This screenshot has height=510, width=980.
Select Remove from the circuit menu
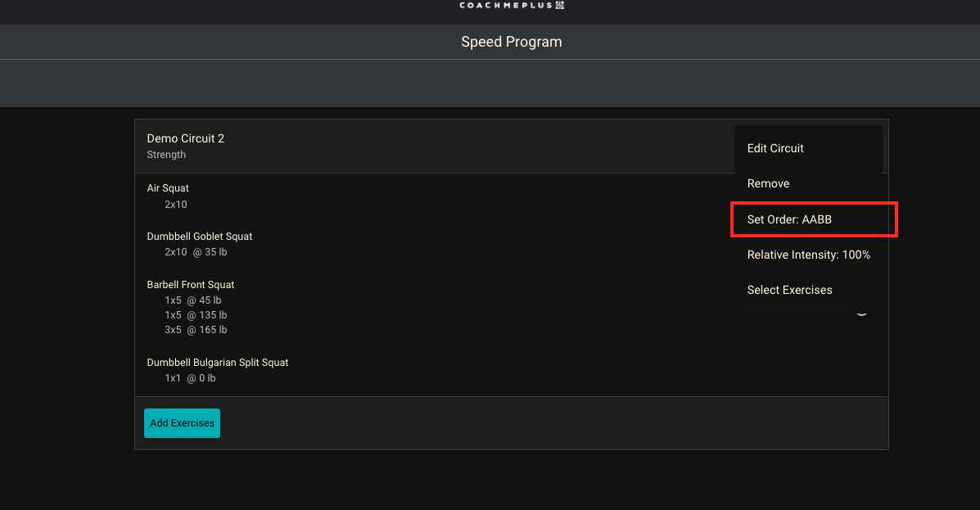pyautogui.click(x=768, y=183)
